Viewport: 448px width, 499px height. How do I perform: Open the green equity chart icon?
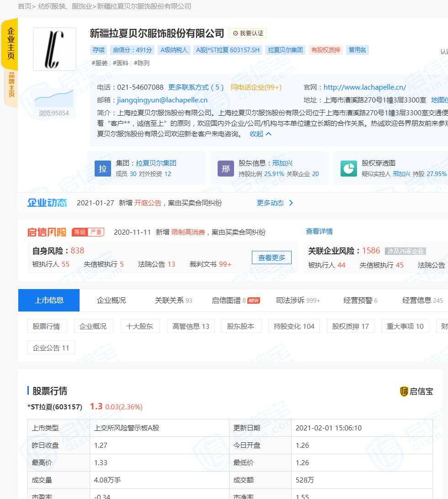pos(348,168)
